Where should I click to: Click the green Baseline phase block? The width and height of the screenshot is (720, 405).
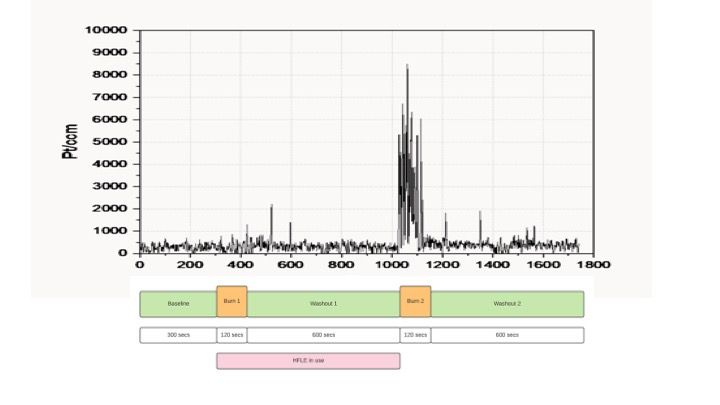click(x=178, y=304)
